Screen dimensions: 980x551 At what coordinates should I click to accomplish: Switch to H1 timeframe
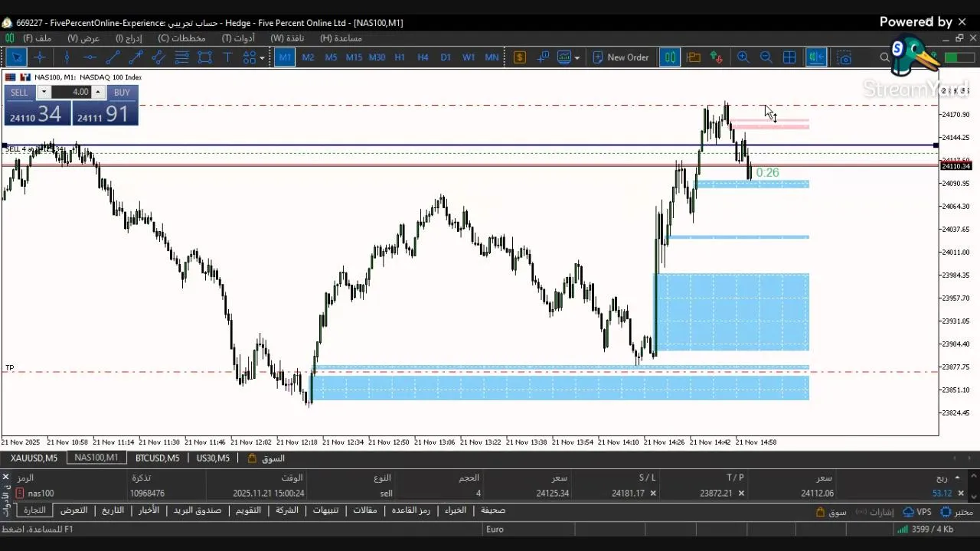400,57
